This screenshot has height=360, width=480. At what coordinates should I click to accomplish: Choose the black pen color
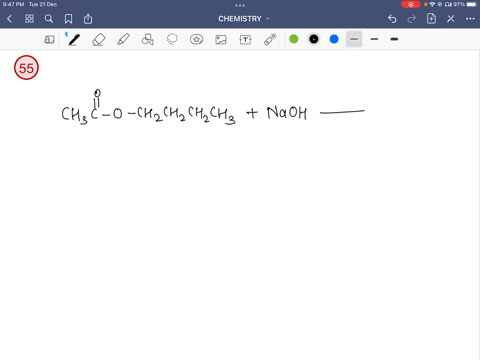click(314, 39)
